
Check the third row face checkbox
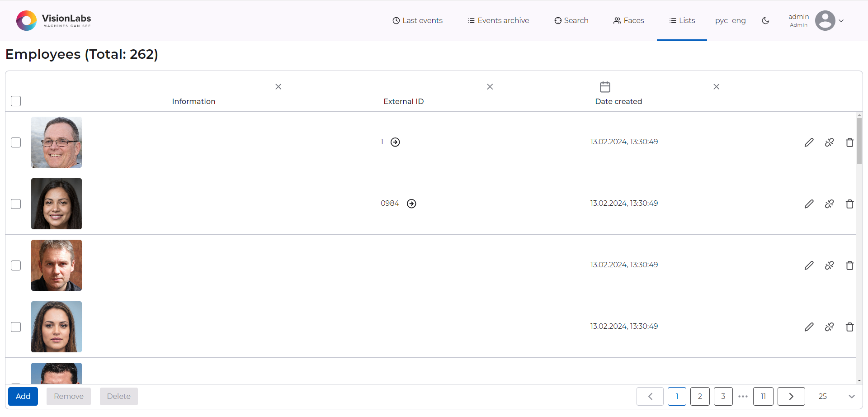click(16, 265)
